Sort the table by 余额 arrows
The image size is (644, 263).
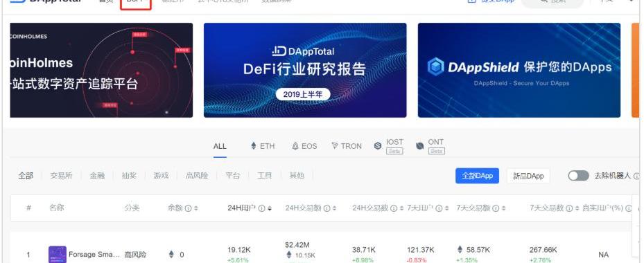point(196,208)
